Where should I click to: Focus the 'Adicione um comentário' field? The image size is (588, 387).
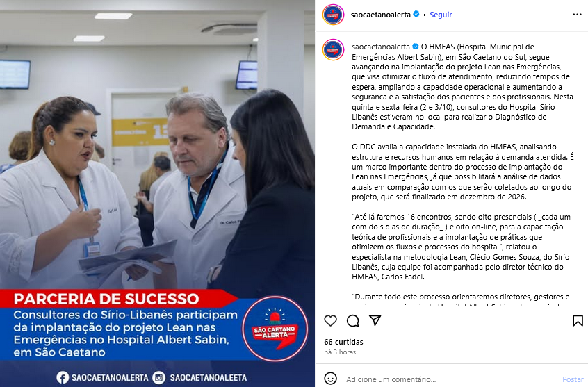[x=450, y=379]
